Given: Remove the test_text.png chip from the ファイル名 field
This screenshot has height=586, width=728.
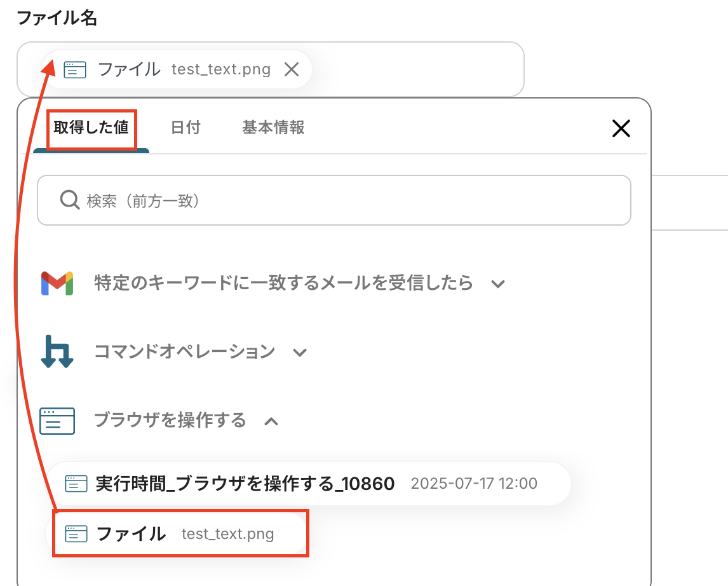Looking at the screenshot, I should (x=292, y=69).
